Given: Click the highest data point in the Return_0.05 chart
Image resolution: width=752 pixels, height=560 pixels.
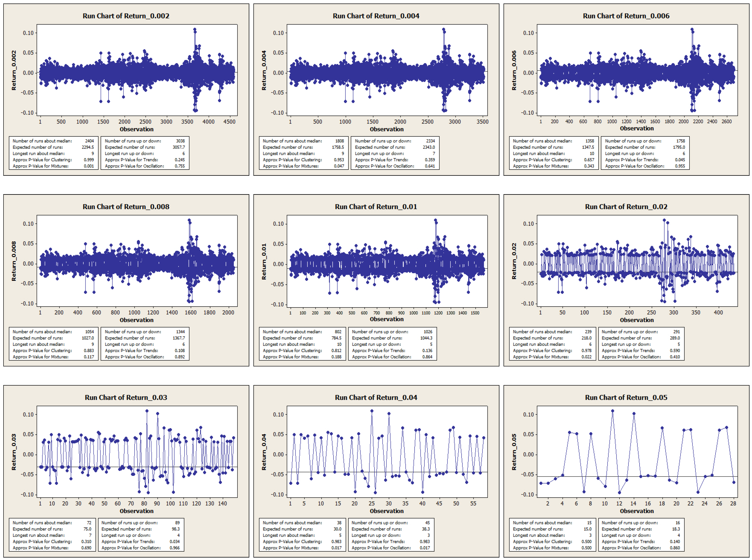Looking at the screenshot, I should [x=612, y=411].
